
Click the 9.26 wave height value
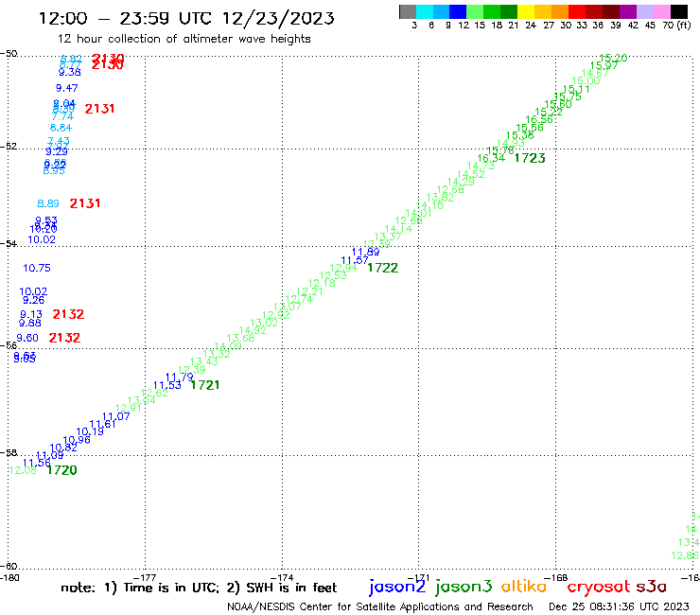click(34, 300)
